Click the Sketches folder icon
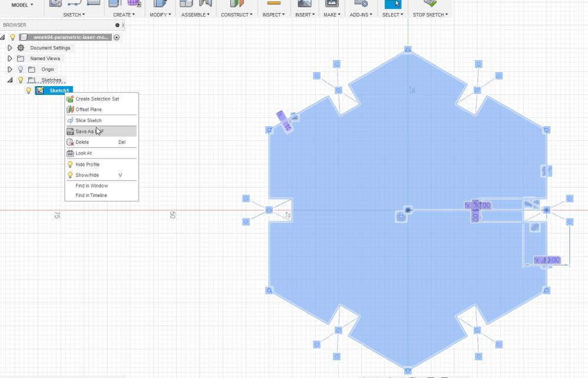 tap(32, 80)
